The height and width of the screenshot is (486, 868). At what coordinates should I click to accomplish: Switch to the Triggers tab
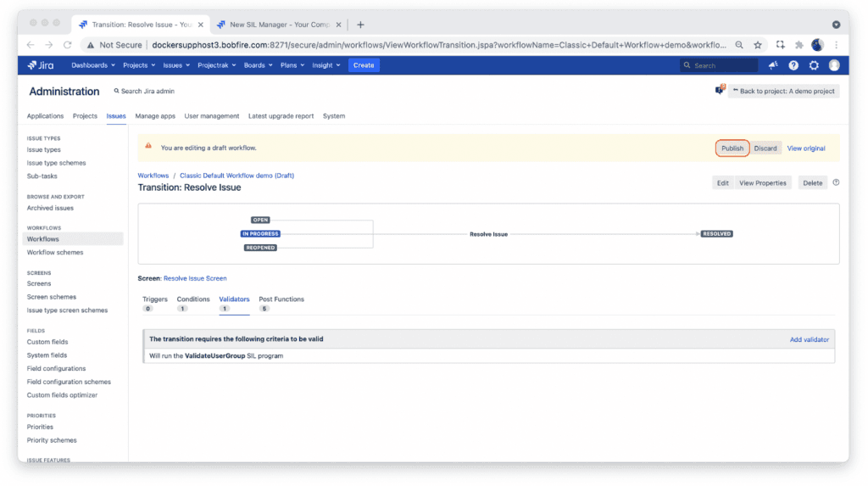154,303
